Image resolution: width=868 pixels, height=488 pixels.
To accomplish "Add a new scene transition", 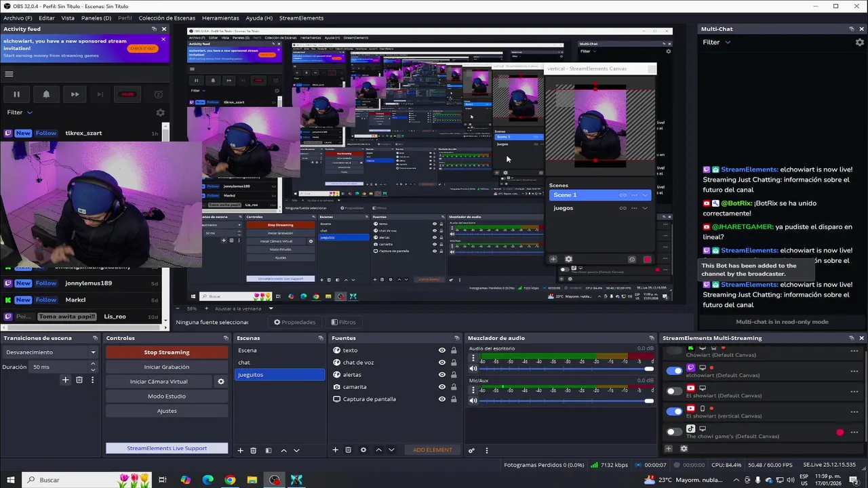I will click(65, 380).
